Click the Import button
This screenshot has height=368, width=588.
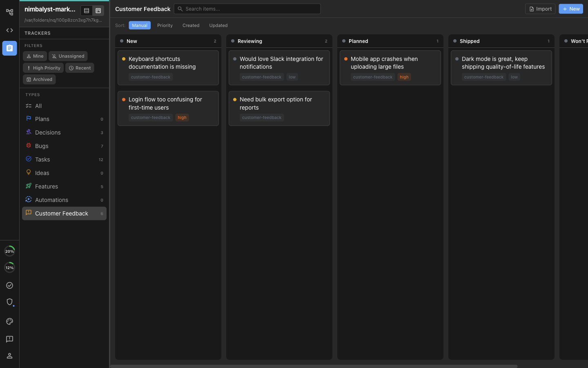point(540,9)
